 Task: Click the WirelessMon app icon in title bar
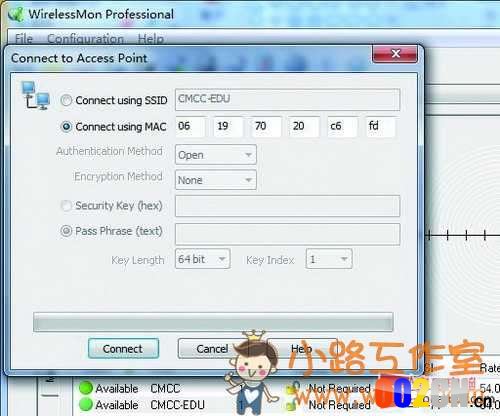click(x=16, y=14)
